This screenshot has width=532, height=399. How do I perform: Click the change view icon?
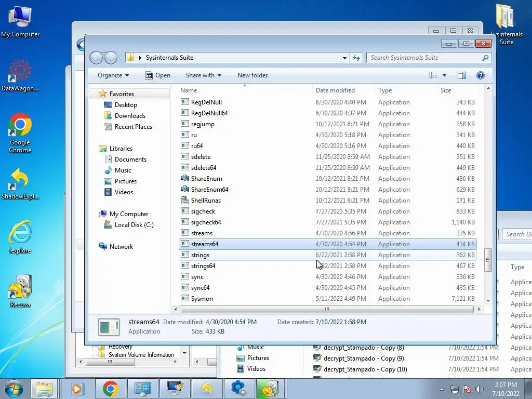433,75
